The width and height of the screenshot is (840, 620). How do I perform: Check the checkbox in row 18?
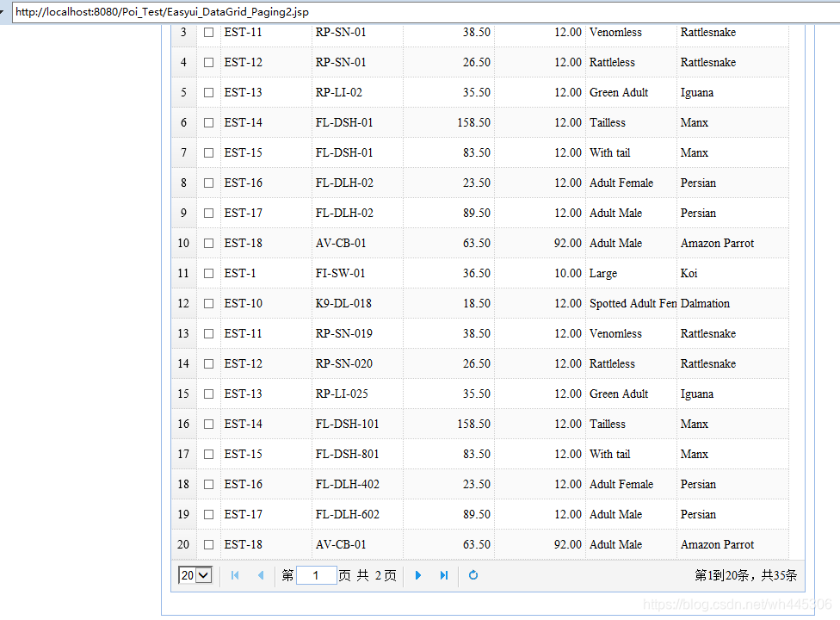tap(209, 485)
